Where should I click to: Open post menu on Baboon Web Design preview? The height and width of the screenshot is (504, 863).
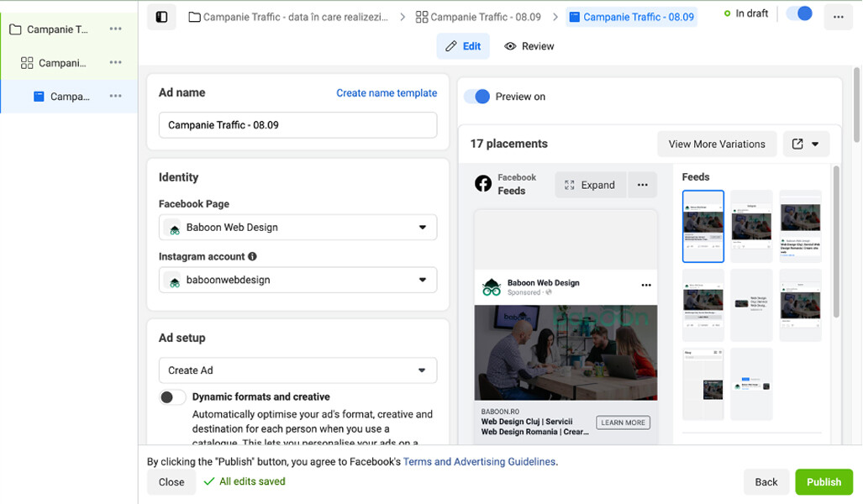pyautogui.click(x=646, y=286)
